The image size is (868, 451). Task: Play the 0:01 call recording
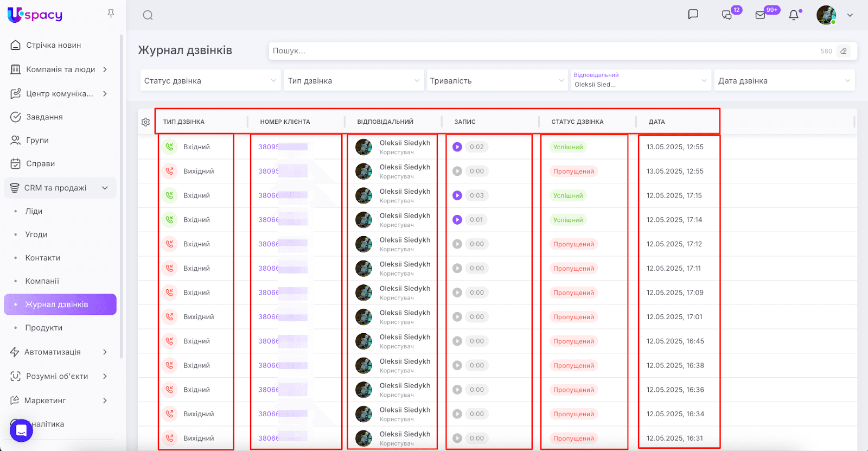[457, 220]
